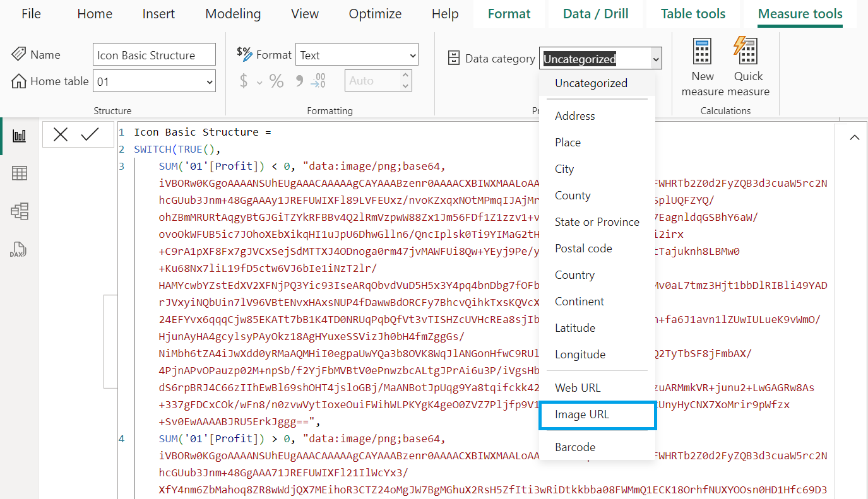Image resolution: width=868 pixels, height=499 pixels.
Task: Open the Modeling ribbon tab
Action: pyautogui.click(x=233, y=14)
